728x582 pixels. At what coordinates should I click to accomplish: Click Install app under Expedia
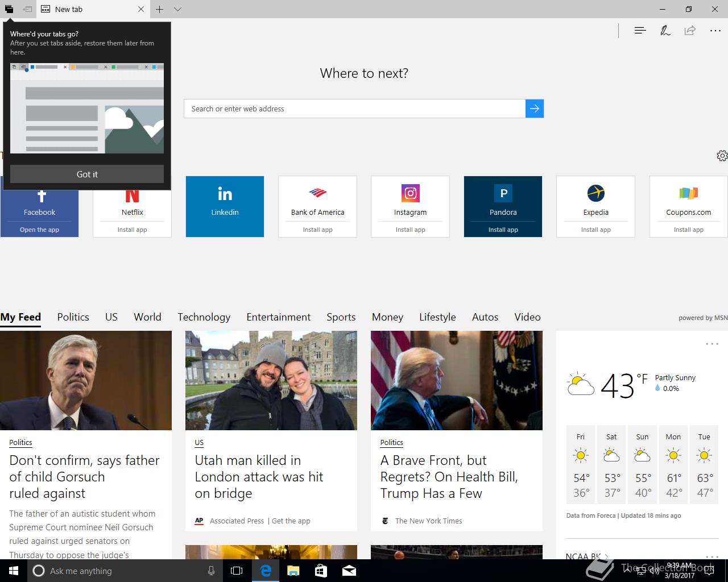(595, 230)
